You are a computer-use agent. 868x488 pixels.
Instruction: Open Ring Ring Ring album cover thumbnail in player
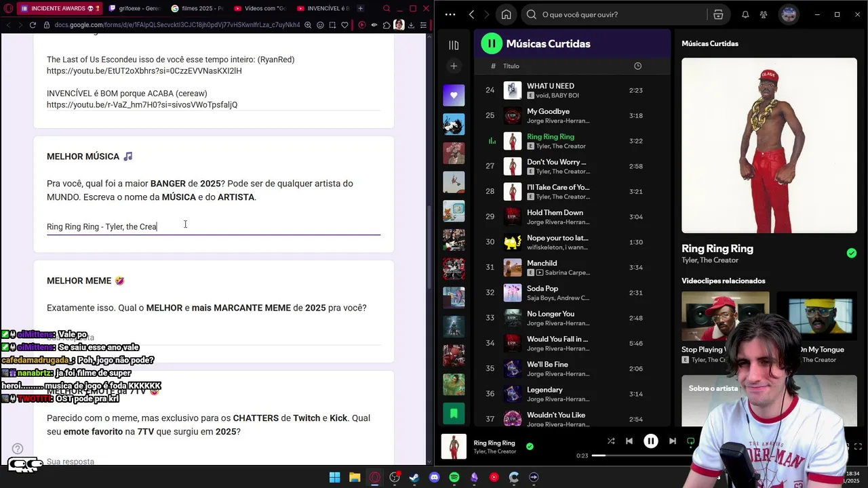[454, 447]
